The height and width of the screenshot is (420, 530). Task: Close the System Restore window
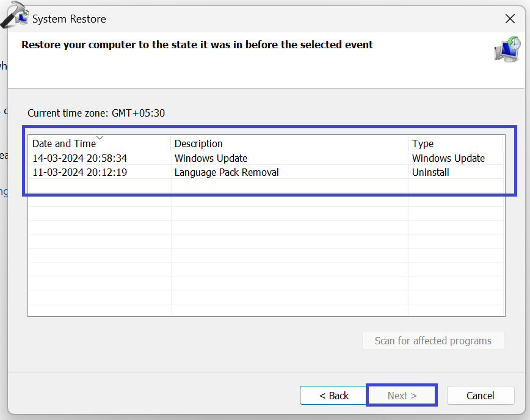[x=510, y=19]
